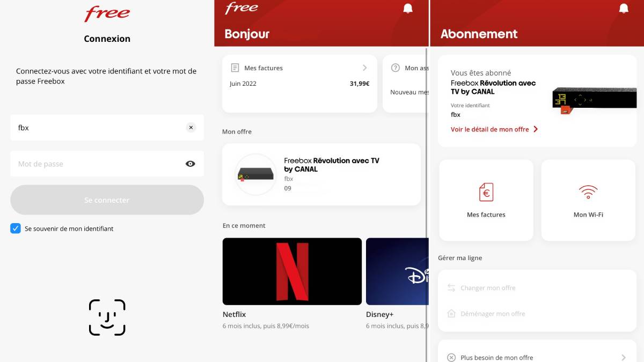The height and width of the screenshot is (362, 644).
Task: Toggle 'Se souvenir de mon identifiant' checkbox
Action: [x=16, y=228]
